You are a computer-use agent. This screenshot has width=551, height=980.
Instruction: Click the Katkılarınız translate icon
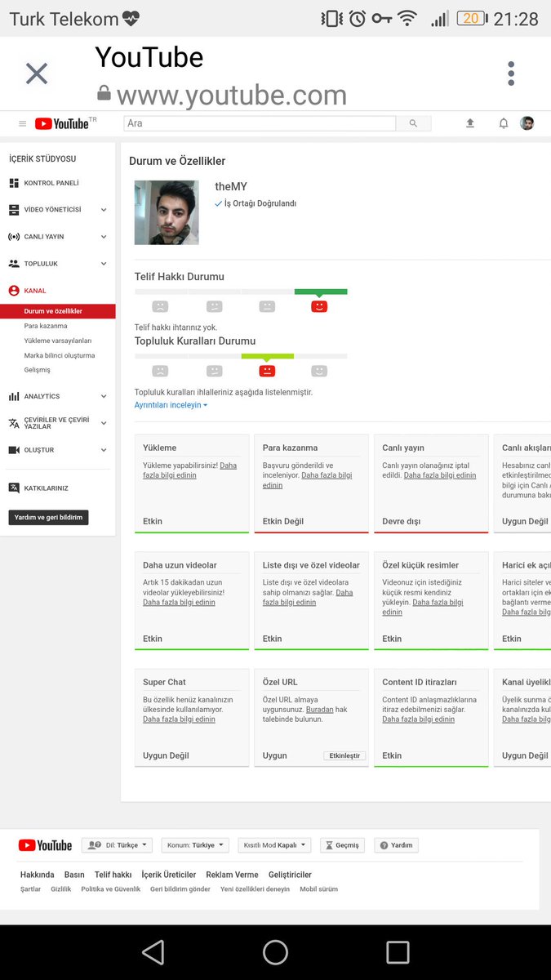coord(14,488)
